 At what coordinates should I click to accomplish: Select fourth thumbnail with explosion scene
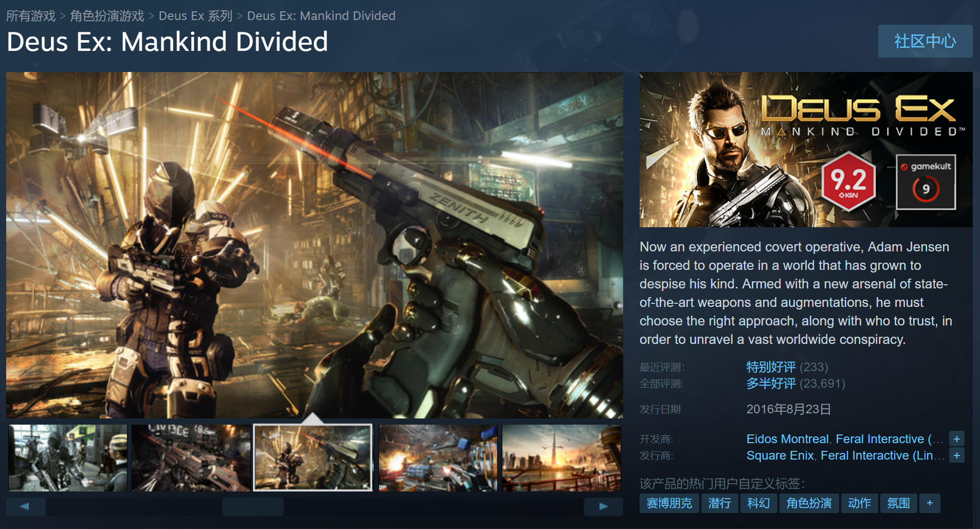[x=438, y=458]
